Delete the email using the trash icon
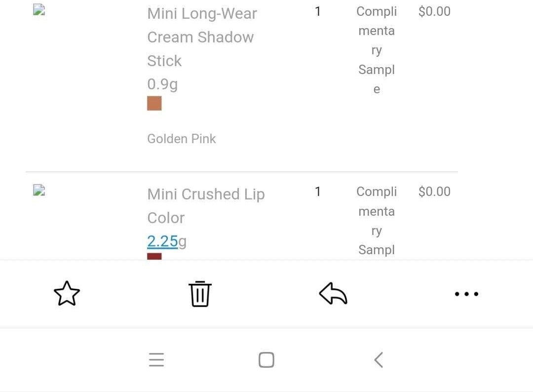This screenshot has width=533, height=392. tap(200, 294)
